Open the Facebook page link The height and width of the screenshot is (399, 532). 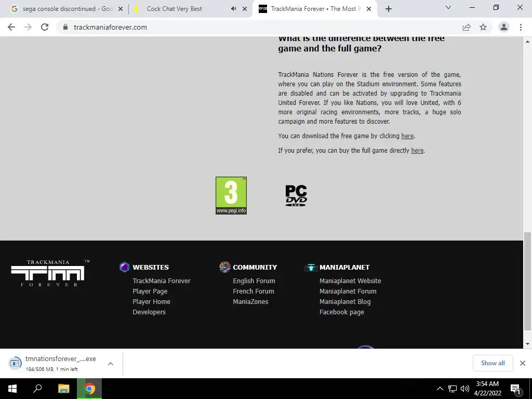click(342, 312)
